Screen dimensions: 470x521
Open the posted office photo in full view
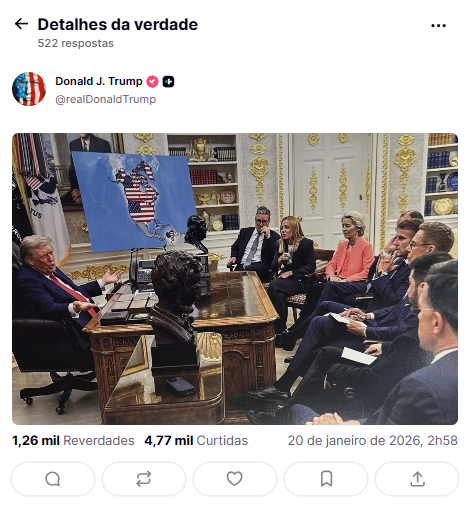(235, 279)
